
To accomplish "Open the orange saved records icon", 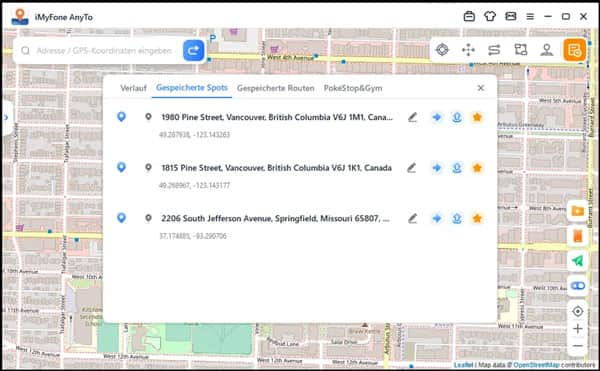I will point(574,50).
